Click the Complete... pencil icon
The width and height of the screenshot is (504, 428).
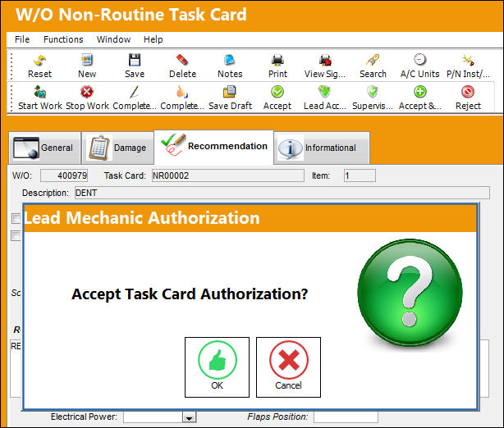coord(135,92)
